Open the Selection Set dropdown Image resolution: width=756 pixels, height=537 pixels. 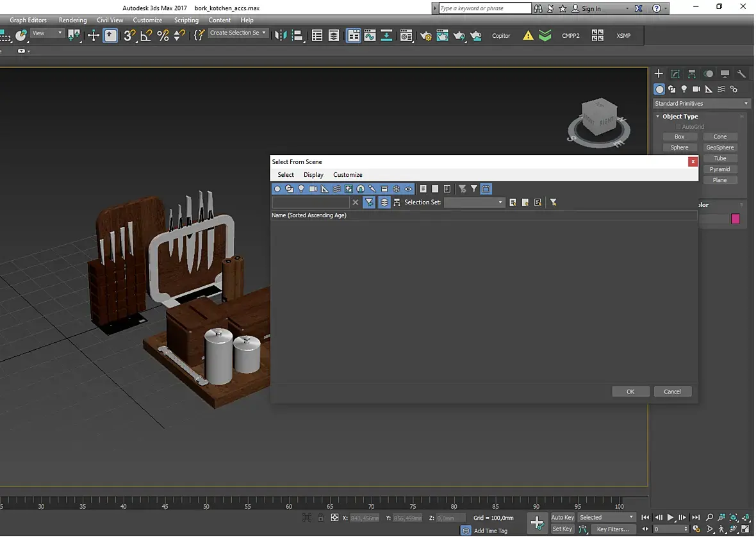(475, 202)
